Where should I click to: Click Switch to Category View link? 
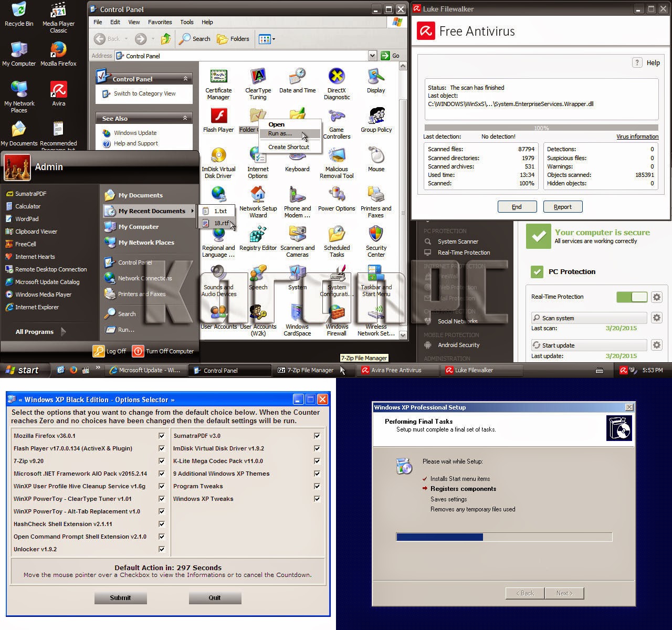[144, 93]
